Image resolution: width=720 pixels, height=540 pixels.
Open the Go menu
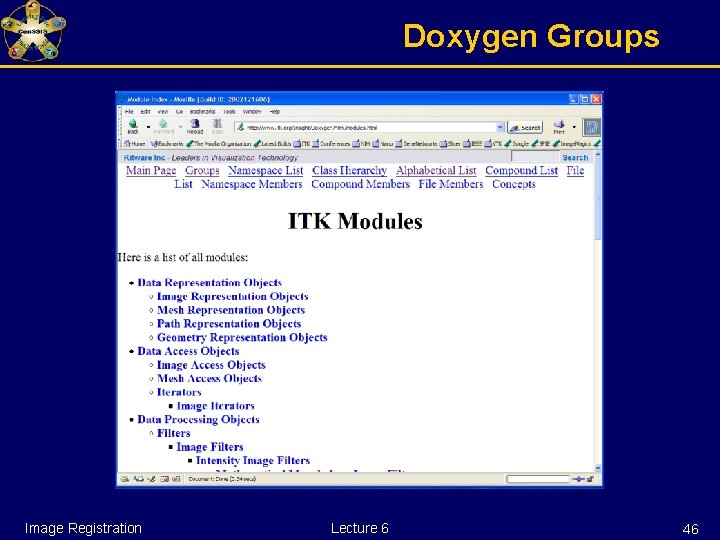pyautogui.click(x=179, y=112)
